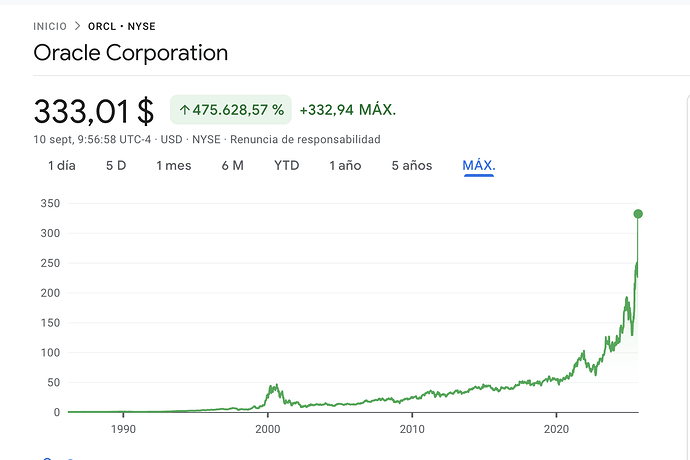Click the 475.628,57 % gain badge
The image size is (690, 460).
pos(231,109)
